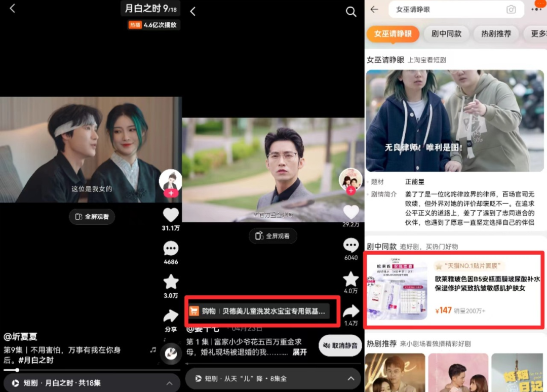Go back using the Taobao page arrow

click(x=374, y=10)
